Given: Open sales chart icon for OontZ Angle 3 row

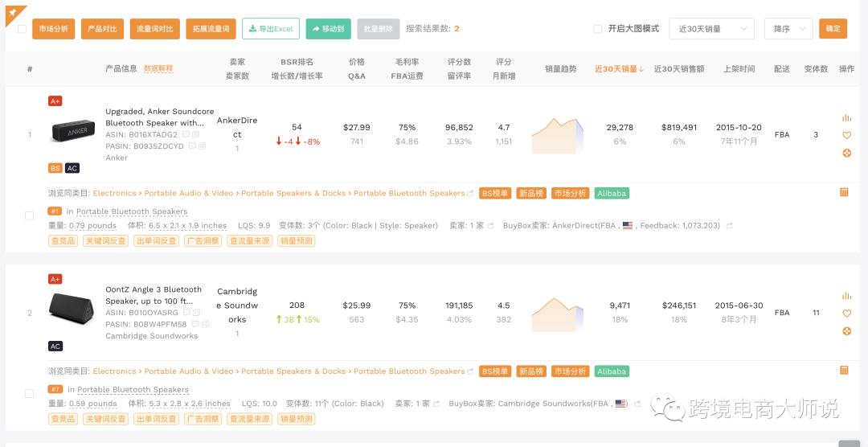Looking at the screenshot, I should click(x=846, y=295).
